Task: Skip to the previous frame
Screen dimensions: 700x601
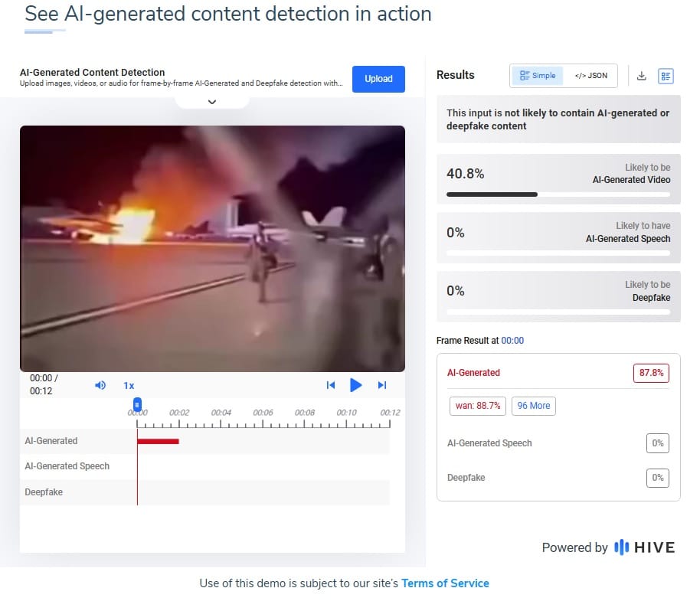Action: click(331, 385)
